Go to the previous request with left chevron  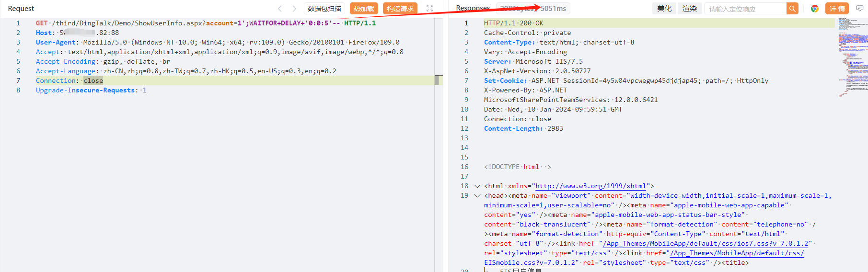[280, 9]
